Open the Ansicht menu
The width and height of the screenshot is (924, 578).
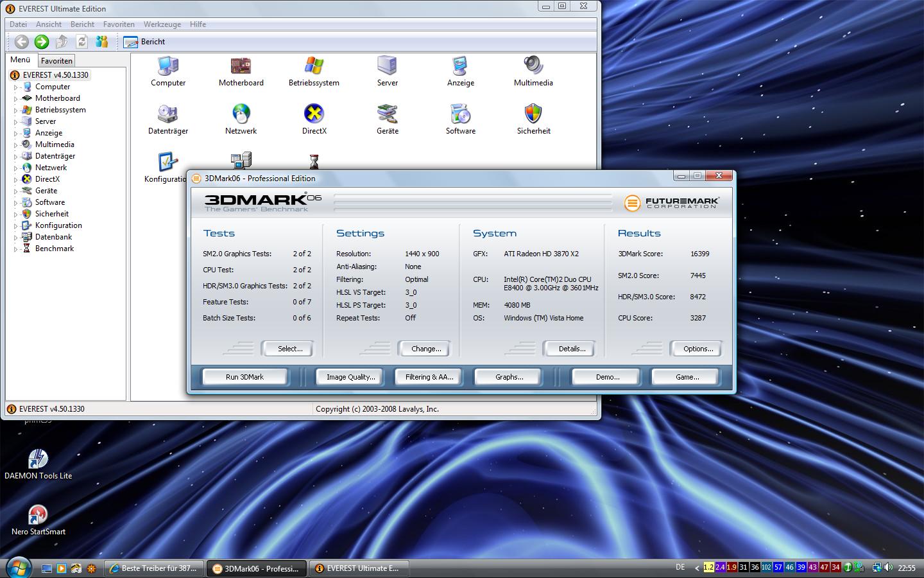[49, 24]
